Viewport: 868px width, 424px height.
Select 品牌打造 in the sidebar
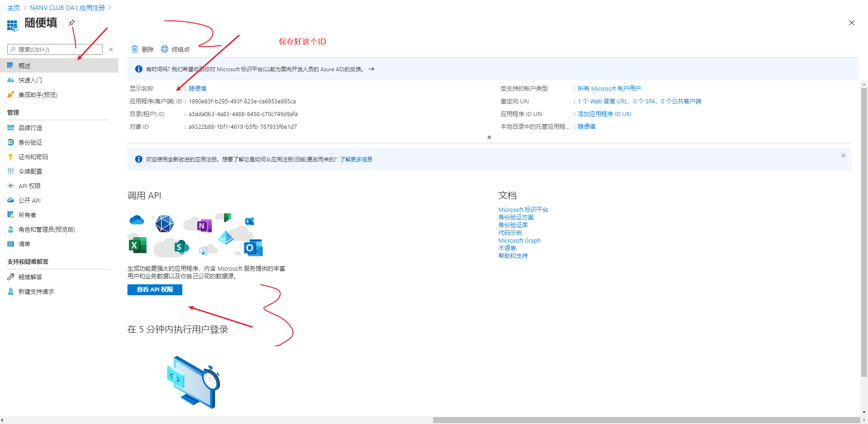point(59,127)
